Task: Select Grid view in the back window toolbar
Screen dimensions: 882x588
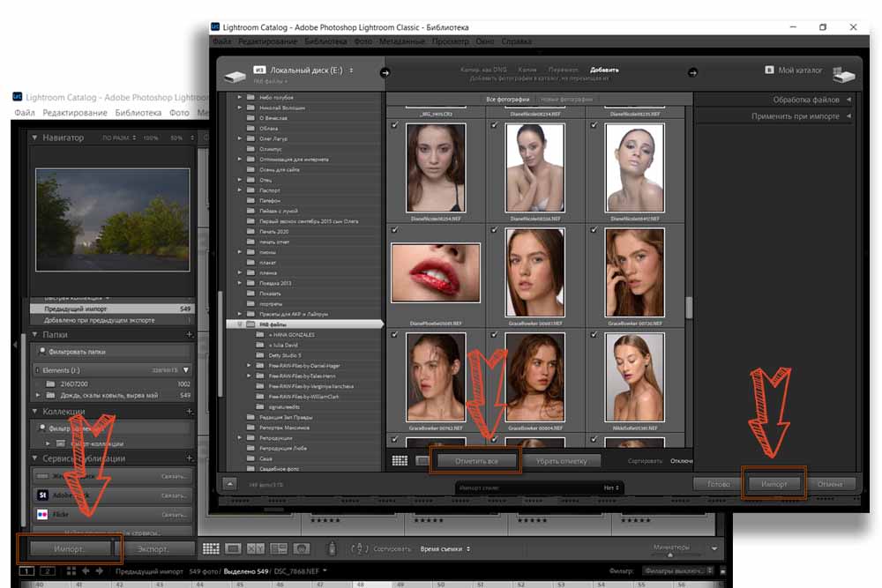Action: pyautogui.click(x=211, y=548)
